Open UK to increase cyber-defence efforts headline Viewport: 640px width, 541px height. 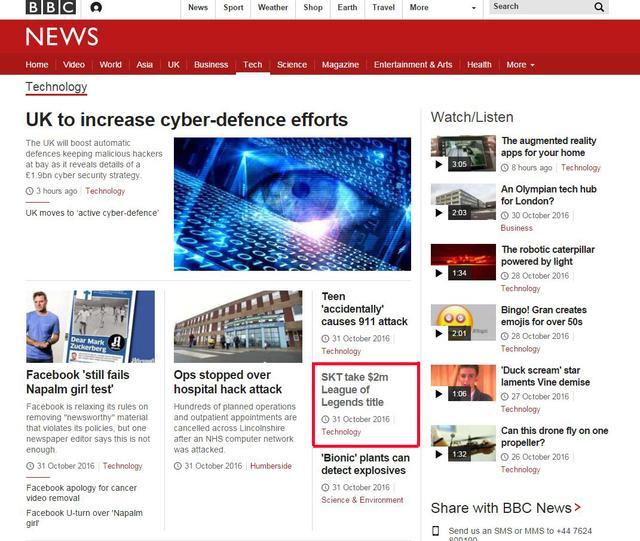pyautogui.click(x=187, y=120)
